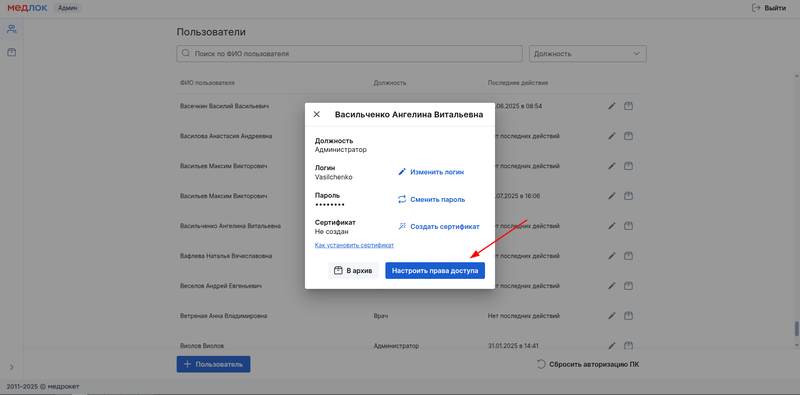The width and height of the screenshot is (800, 395).
Task: Click edit pencil for Виолов Виолов
Action: 612,345
